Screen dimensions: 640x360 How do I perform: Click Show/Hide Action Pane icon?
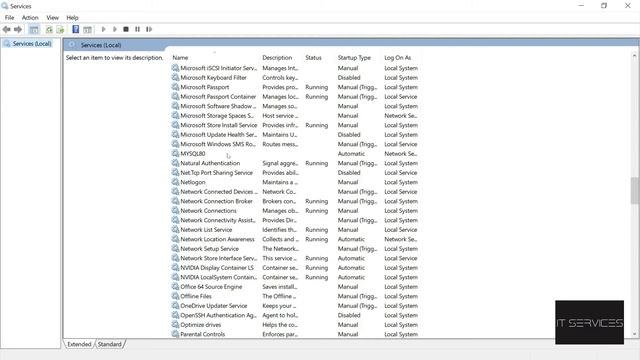[87, 29]
